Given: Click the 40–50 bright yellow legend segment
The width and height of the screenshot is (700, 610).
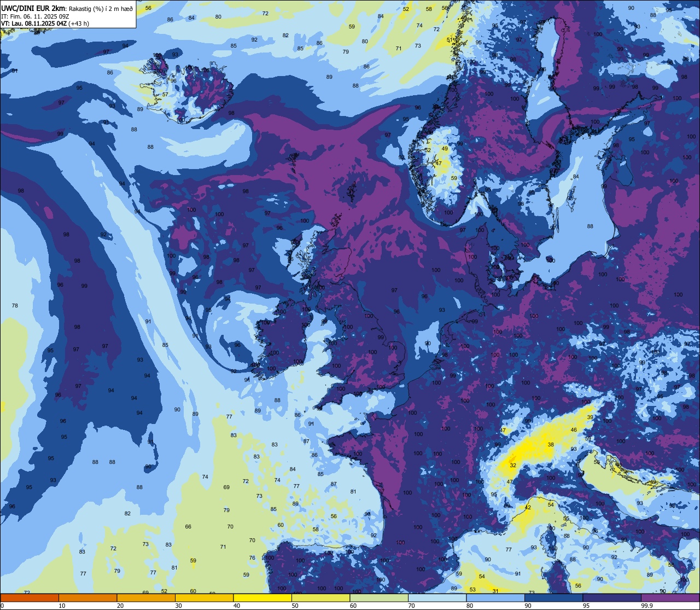Looking at the screenshot, I should point(262,597).
